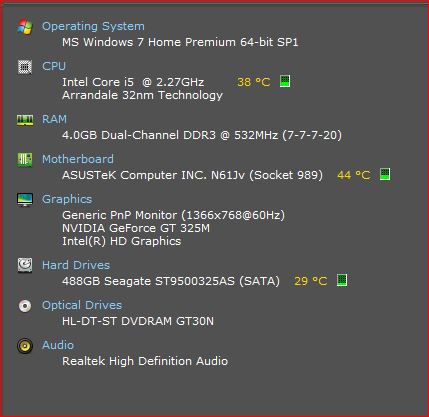
Task: Click green temperature indicator beside motherboard 44 °C
Action: point(385,174)
